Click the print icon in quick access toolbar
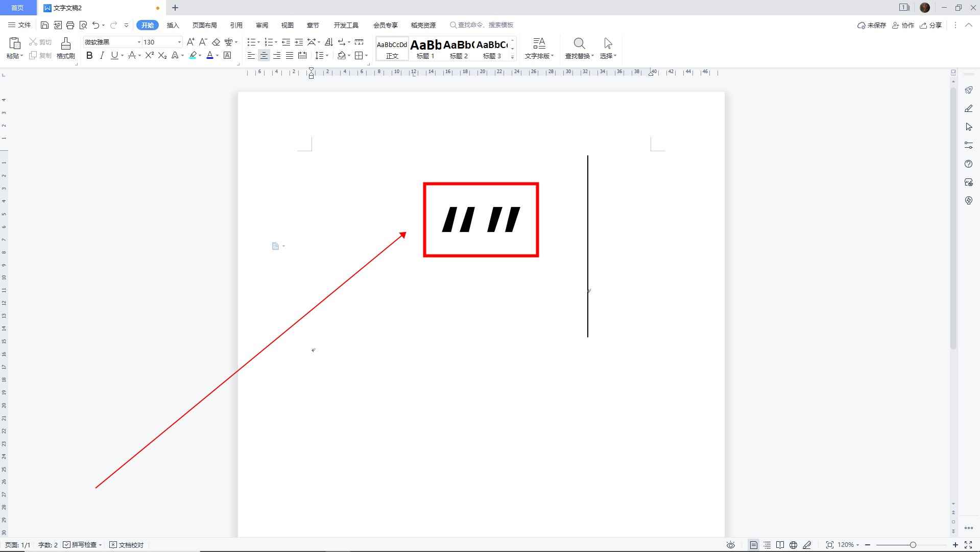 (x=70, y=25)
